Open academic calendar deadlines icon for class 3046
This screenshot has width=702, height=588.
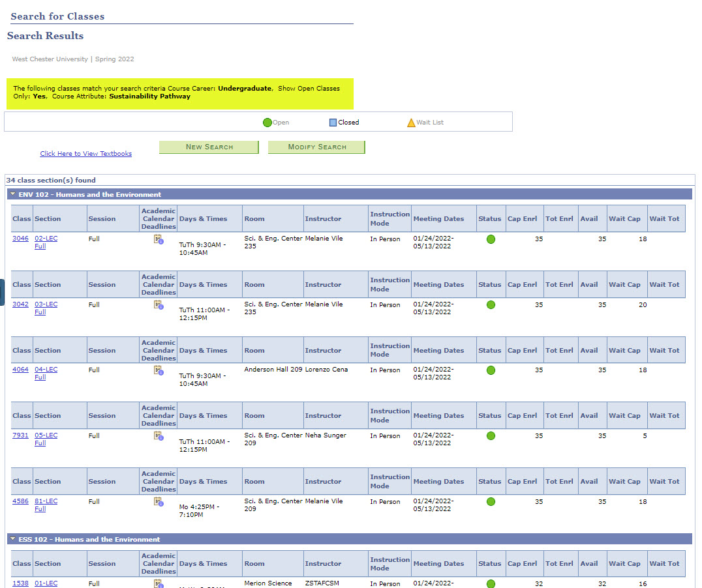tap(159, 239)
